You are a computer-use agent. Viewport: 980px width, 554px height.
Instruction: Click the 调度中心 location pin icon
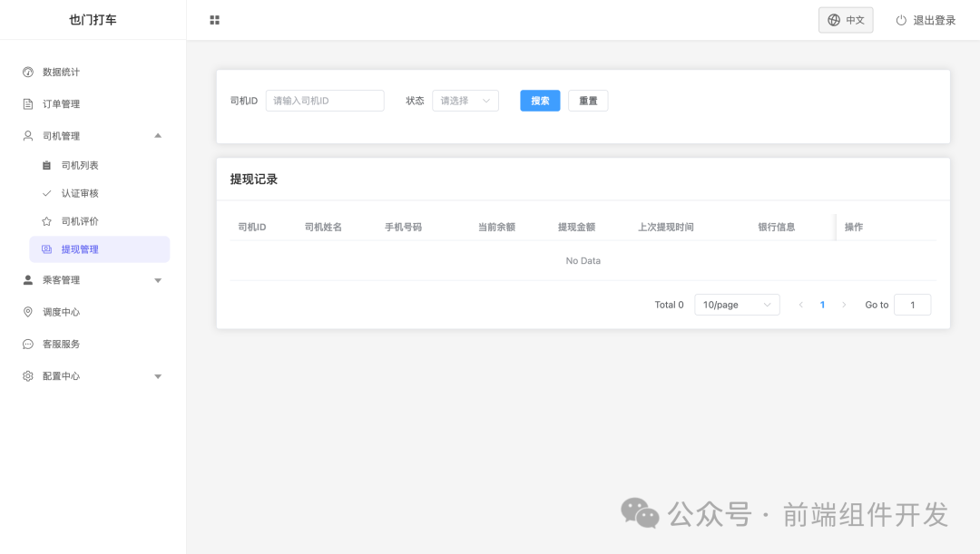tap(28, 312)
